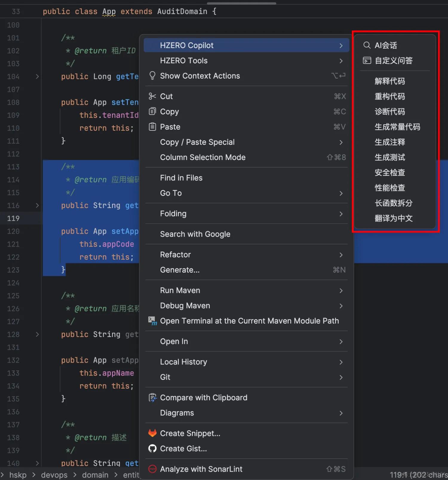Choose Show Context Actions
448x480 pixels.
pyautogui.click(x=246, y=76)
